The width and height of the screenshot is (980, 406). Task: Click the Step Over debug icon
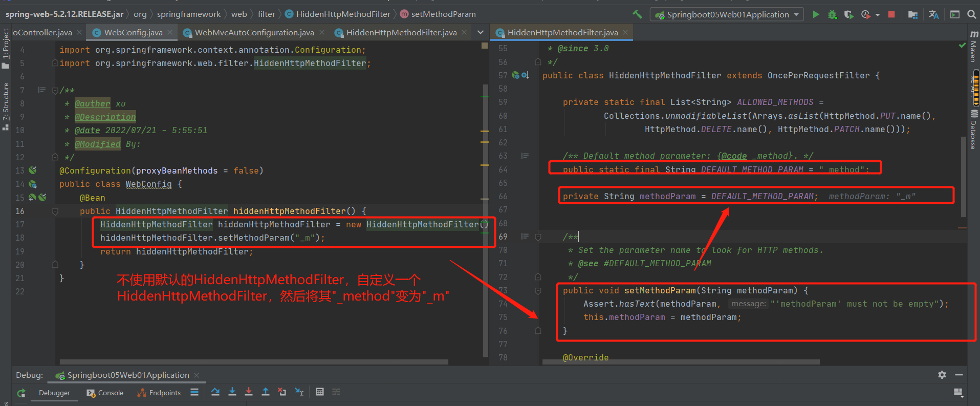[x=215, y=392]
